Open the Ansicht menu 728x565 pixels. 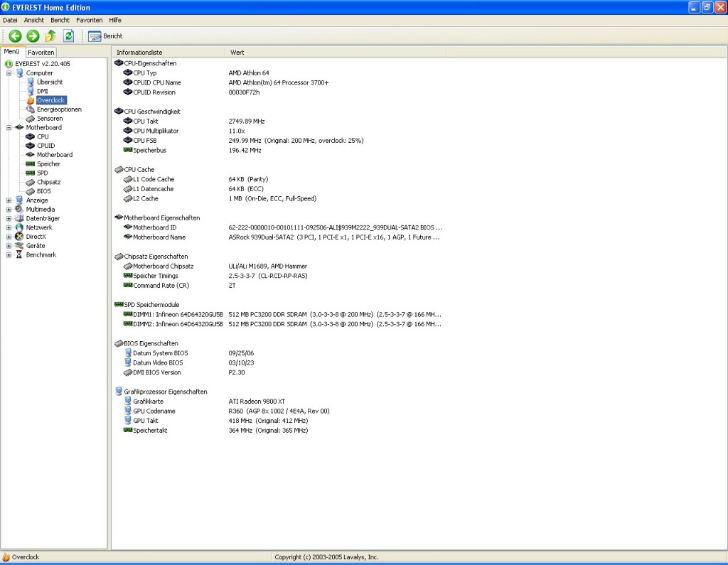[34, 20]
